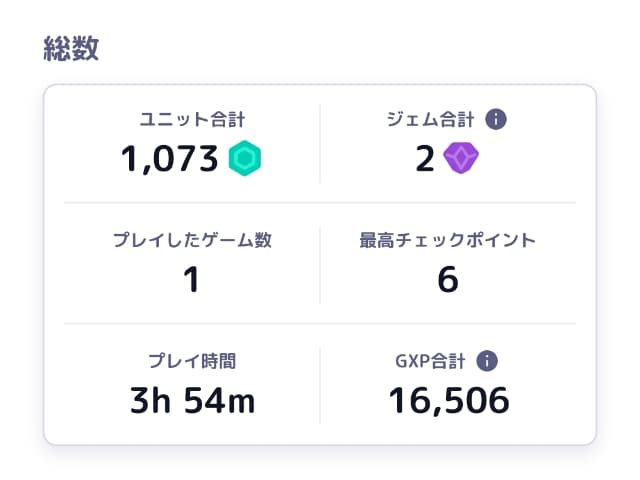Select the 総数 heading
640x480 pixels.
(x=71, y=48)
